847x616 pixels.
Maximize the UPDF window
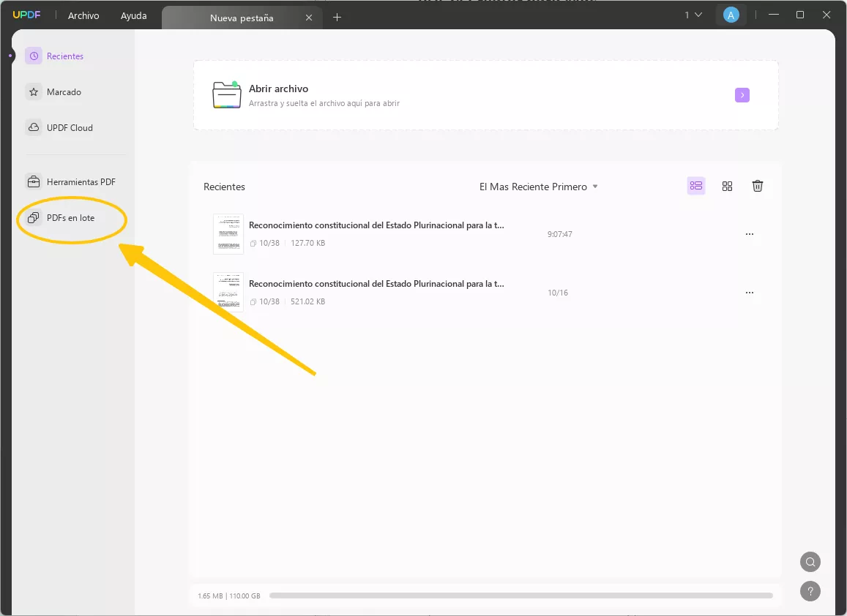pos(800,15)
